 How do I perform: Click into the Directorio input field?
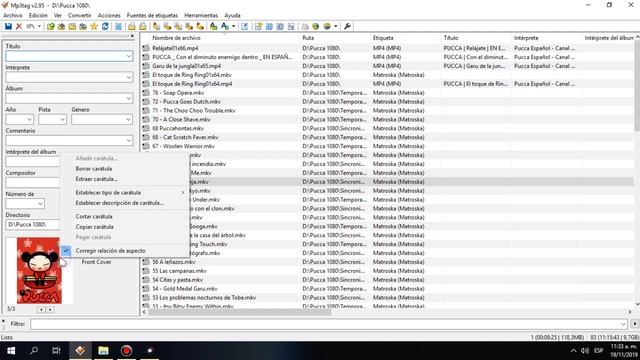(33, 224)
